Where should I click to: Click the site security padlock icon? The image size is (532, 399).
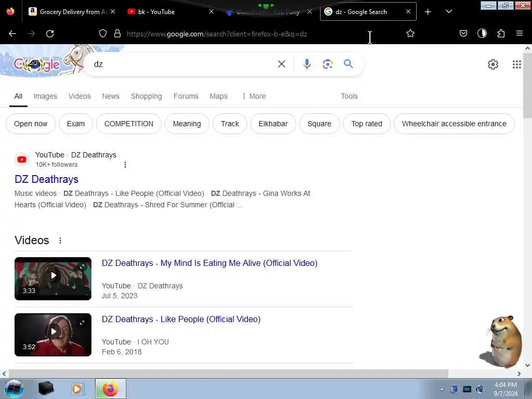coord(117,33)
